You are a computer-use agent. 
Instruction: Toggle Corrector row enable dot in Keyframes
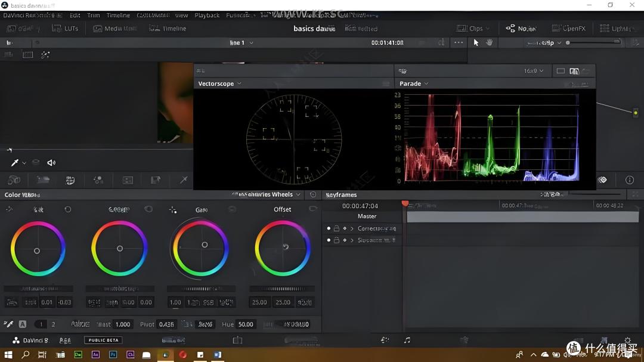point(329,228)
